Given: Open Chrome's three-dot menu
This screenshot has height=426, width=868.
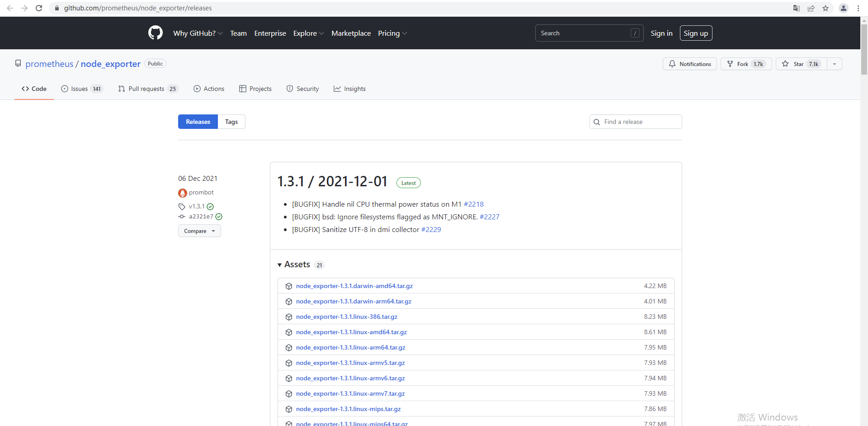Looking at the screenshot, I should [858, 8].
